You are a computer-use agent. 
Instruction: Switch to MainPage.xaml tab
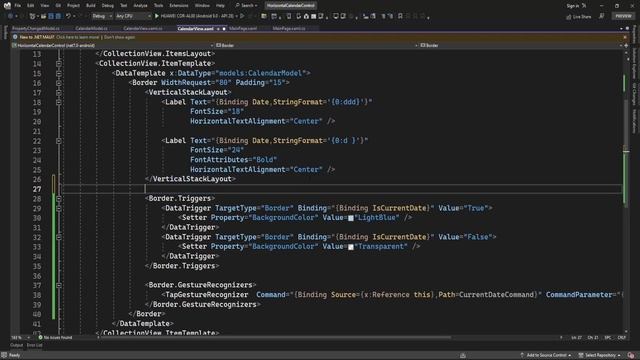point(243,29)
